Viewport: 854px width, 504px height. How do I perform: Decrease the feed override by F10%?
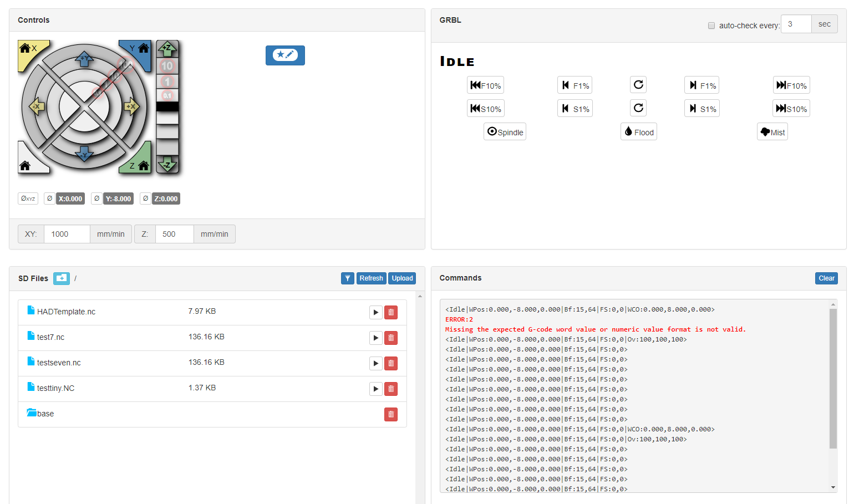pyautogui.click(x=486, y=85)
